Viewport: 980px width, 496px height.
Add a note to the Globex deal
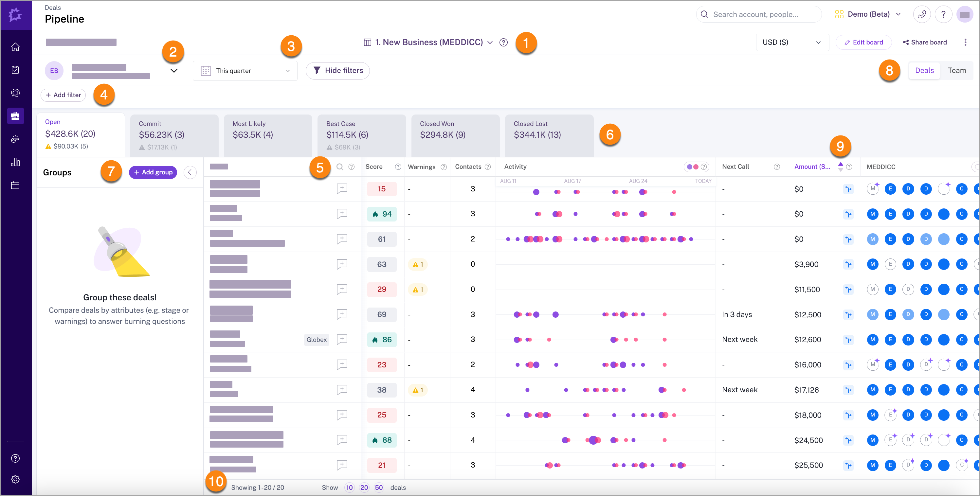tap(342, 339)
